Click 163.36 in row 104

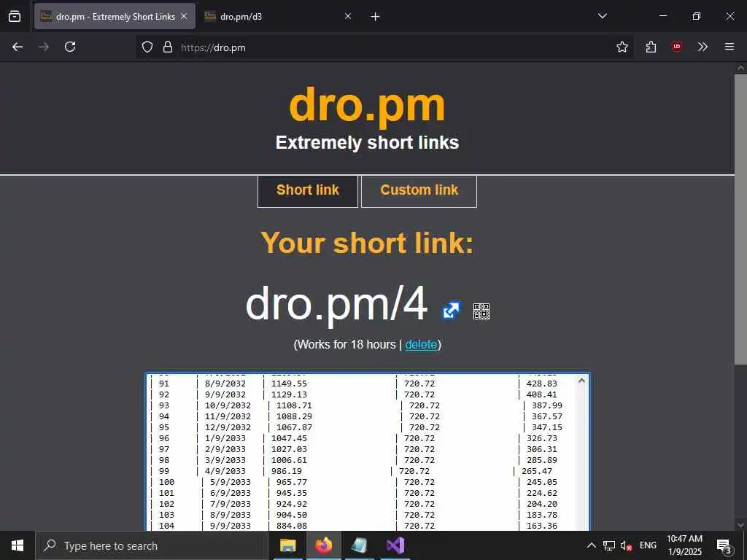click(x=542, y=526)
